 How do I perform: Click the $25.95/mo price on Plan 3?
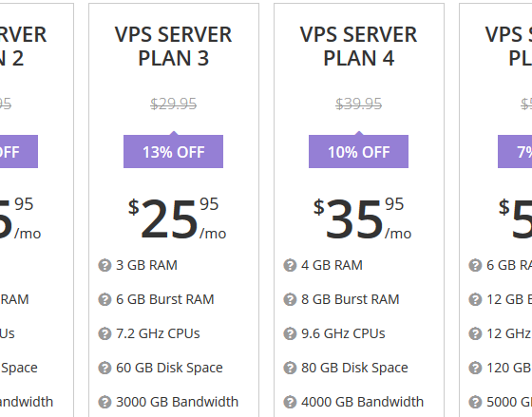point(177,218)
